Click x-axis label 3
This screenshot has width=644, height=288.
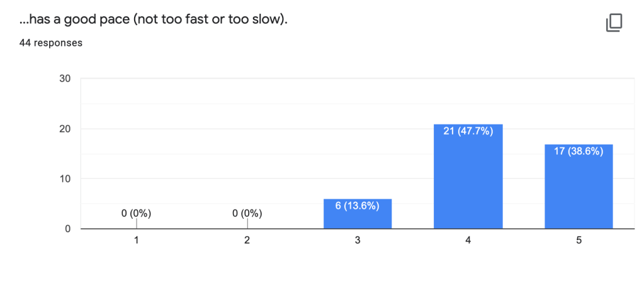358,240
